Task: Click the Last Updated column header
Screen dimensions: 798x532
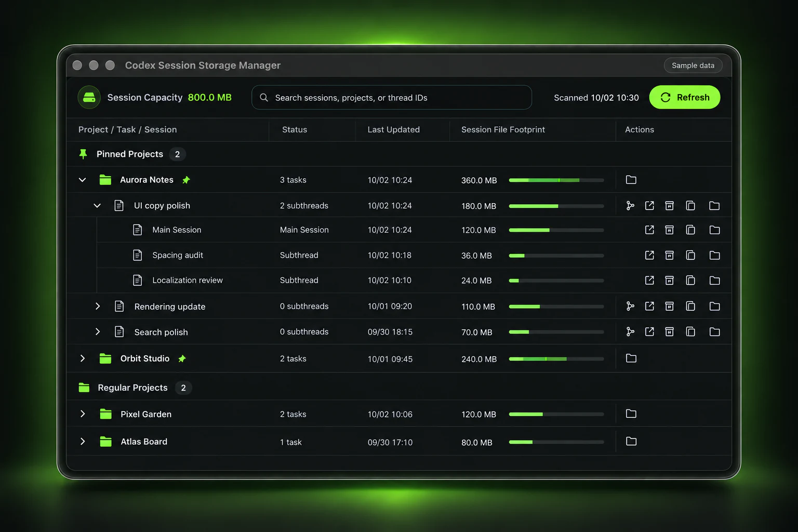Action: tap(394, 129)
